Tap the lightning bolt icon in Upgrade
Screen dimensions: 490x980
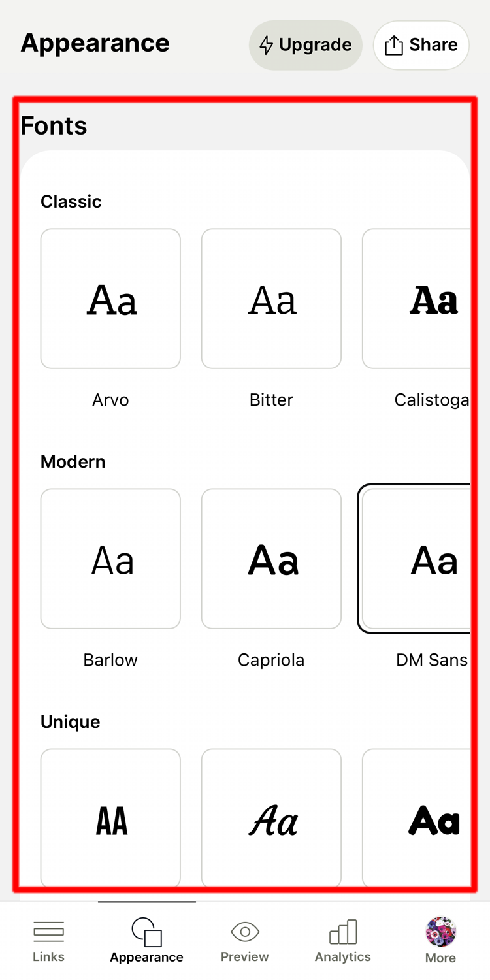coord(266,45)
